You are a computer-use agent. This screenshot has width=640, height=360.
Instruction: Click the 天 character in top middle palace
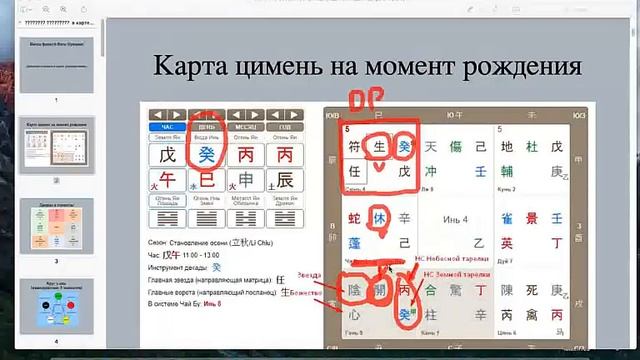(431, 147)
